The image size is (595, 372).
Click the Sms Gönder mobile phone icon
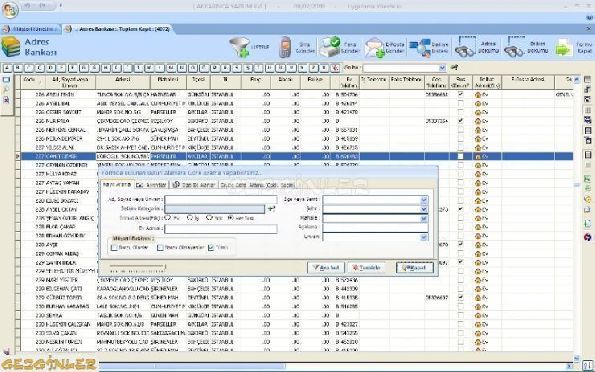(285, 47)
